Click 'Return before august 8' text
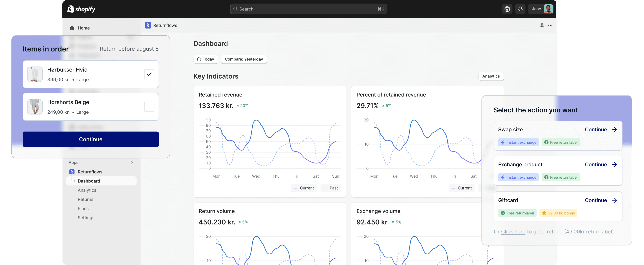The image size is (644, 265). point(129,49)
